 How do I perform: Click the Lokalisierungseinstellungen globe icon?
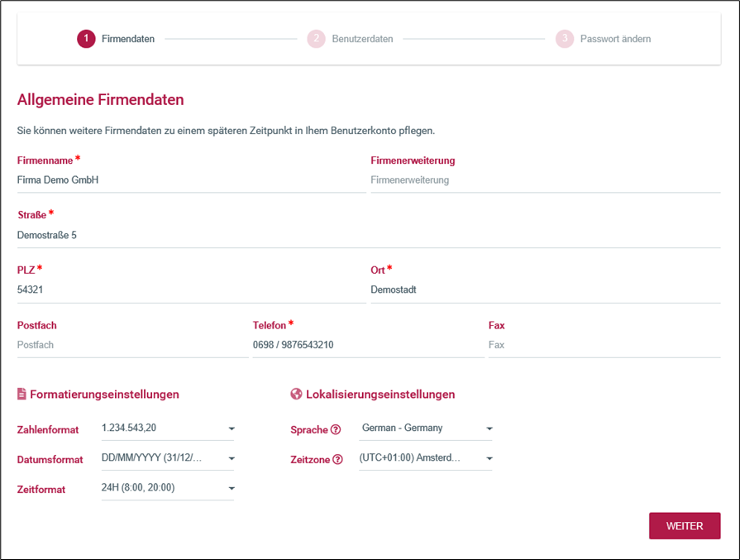296,395
